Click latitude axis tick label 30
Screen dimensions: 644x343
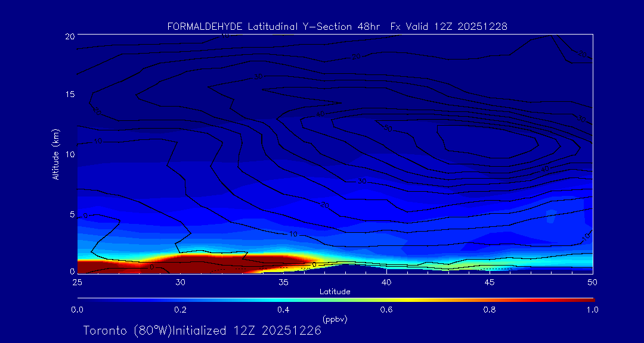point(180,282)
